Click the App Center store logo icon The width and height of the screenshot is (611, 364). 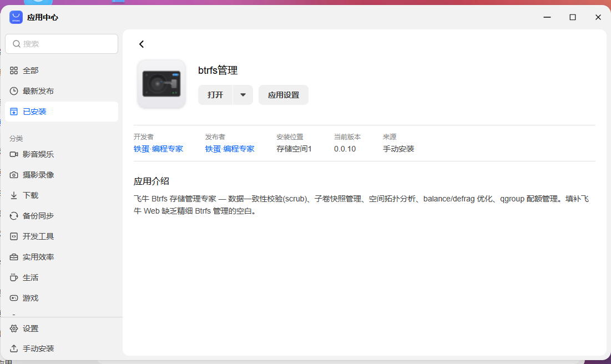point(16,17)
